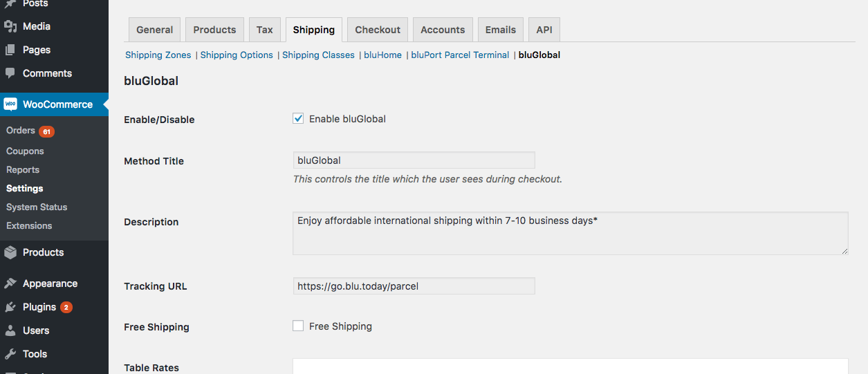Switch to the Products settings tab
The width and height of the screenshot is (868, 374).
214,30
